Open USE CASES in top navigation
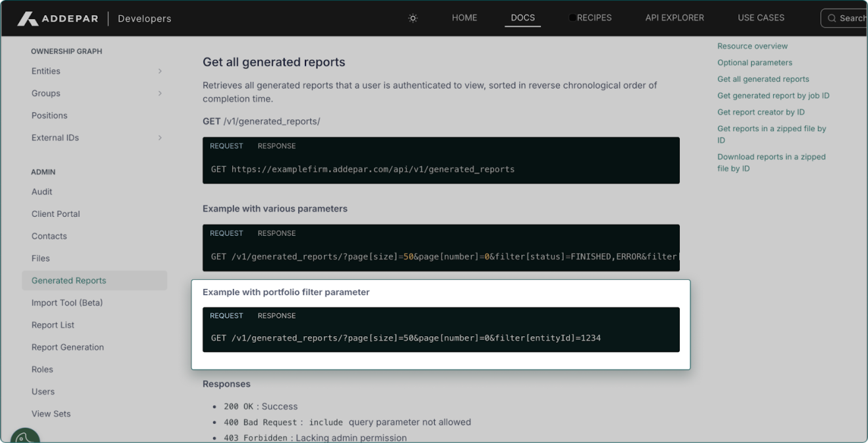 pos(760,18)
